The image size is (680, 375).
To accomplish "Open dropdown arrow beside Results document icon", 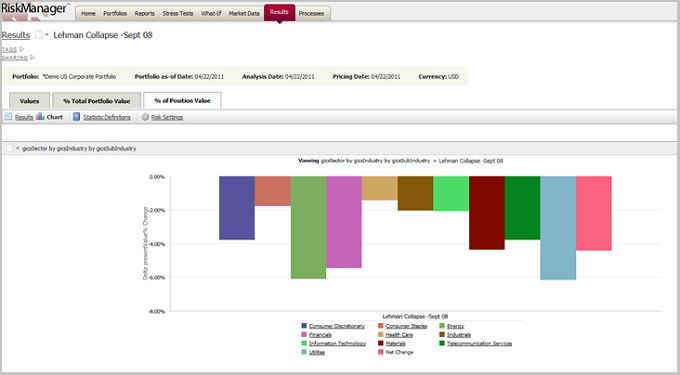I will pos(46,35).
